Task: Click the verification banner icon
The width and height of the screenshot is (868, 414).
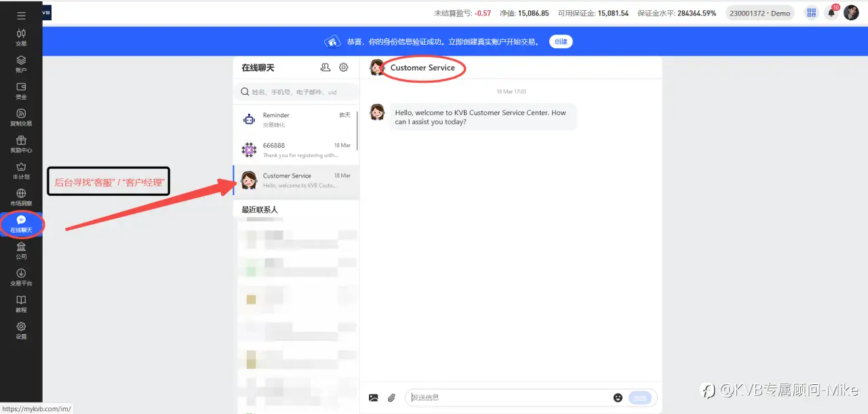Action: point(332,41)
